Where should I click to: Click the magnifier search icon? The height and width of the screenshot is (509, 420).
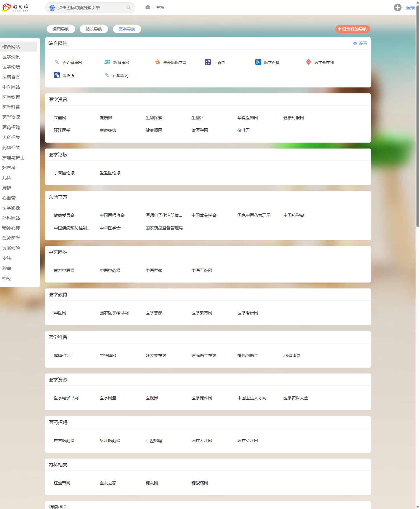pos(129,8)
